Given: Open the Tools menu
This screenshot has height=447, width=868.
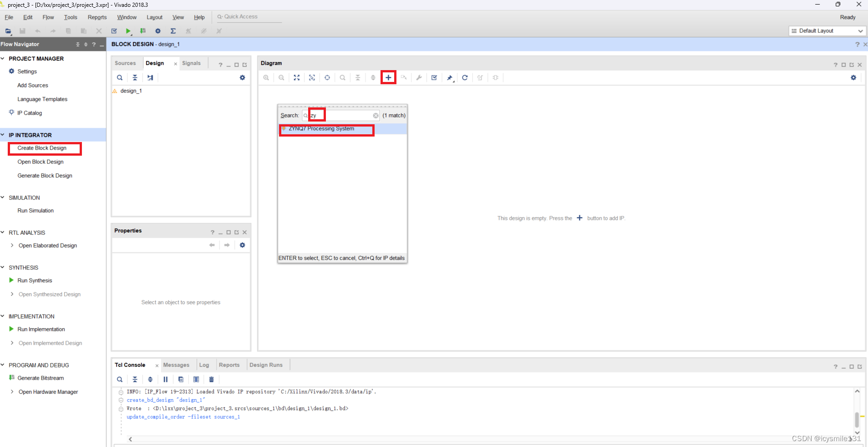Looking at the screenshot, I should [71, 17].
